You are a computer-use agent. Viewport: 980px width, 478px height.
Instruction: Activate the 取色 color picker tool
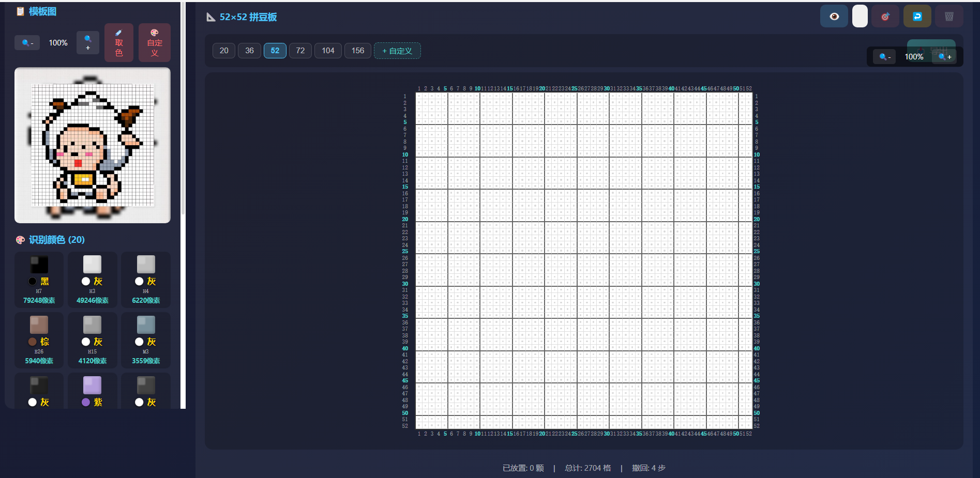pos(119,43)
